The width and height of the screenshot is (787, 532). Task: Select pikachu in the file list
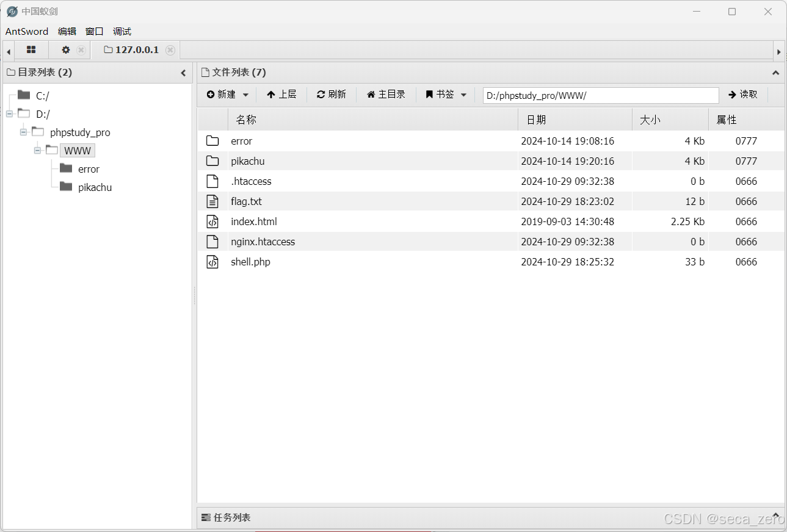coord(248,161)
